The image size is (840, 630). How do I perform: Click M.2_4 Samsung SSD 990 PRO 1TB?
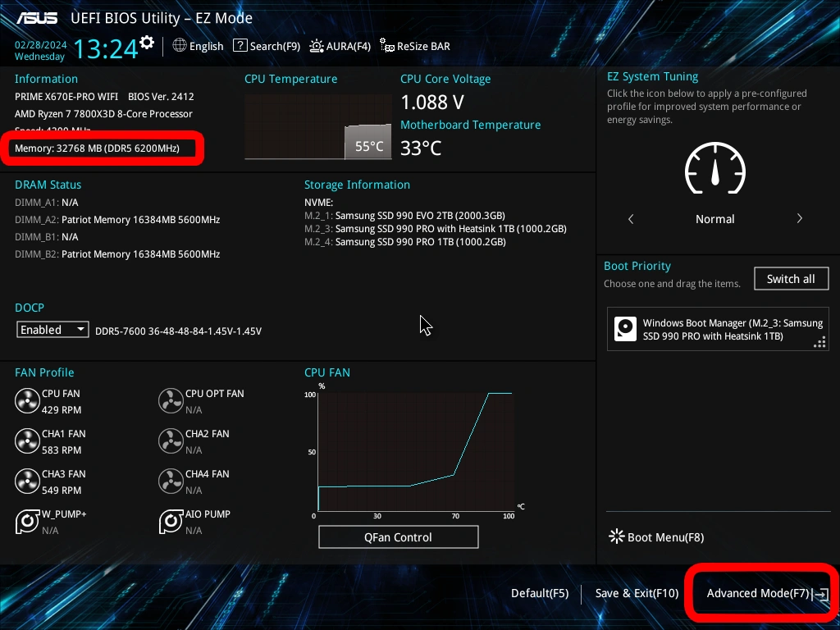[405, 242]
